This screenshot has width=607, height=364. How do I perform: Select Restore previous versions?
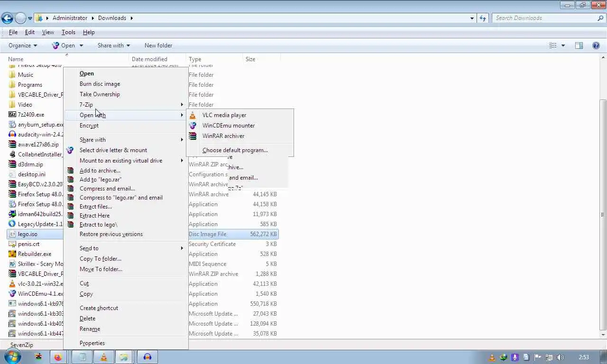coord(111,234)
